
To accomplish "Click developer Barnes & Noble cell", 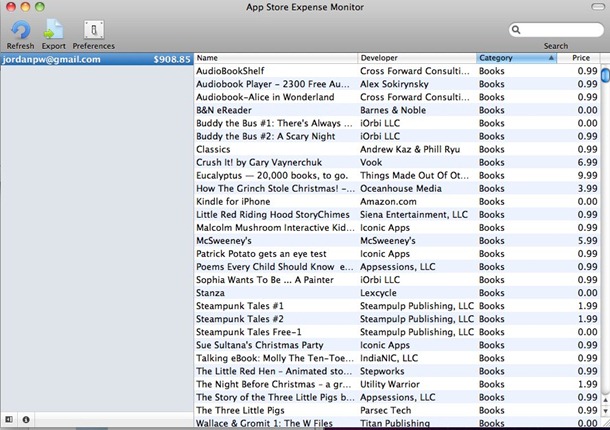I will pos(393,110).
